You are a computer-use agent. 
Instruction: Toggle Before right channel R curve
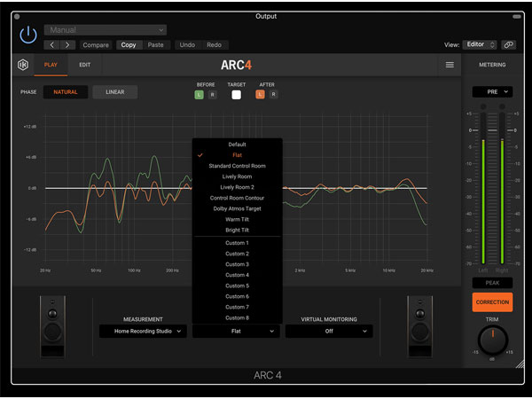click(213, 95)
